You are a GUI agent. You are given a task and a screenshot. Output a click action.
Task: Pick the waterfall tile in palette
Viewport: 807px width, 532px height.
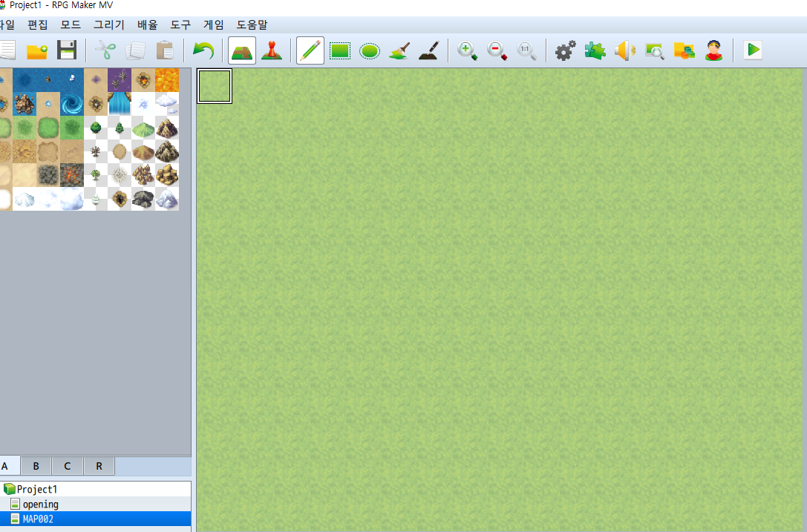point(120,104)
